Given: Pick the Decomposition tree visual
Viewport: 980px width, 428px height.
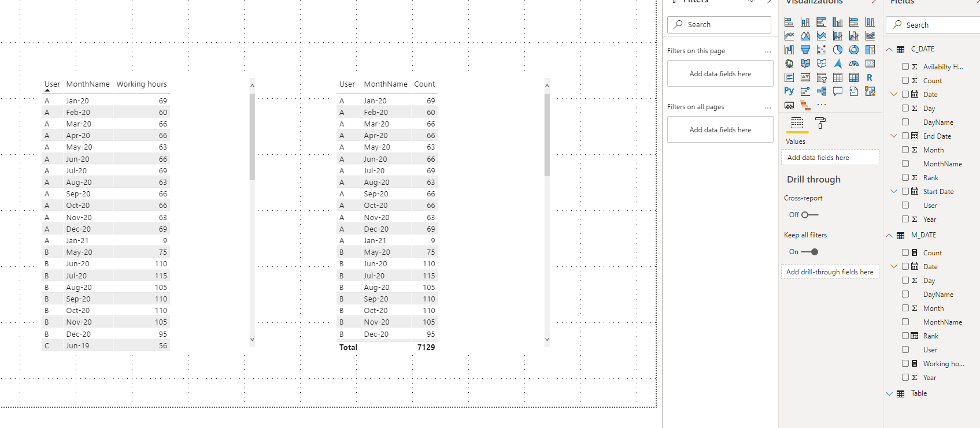Looking at the screenshot, I should 822,91.
